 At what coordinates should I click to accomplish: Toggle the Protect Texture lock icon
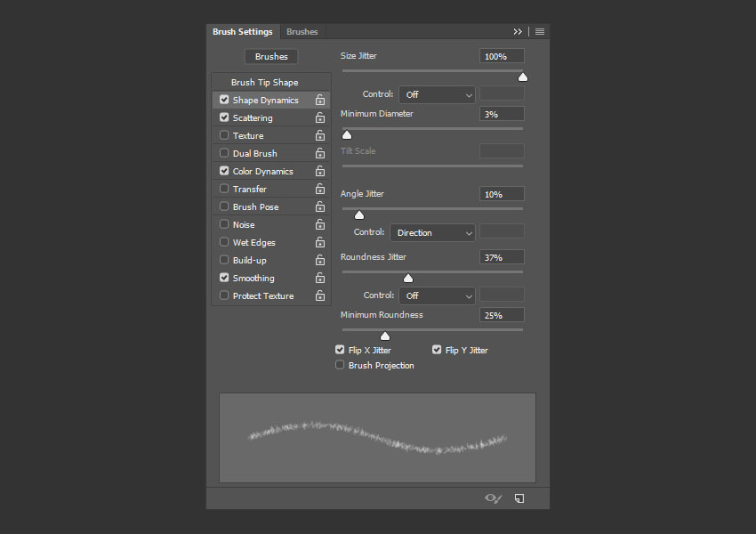pyautogui.click(x=320, y=296)
